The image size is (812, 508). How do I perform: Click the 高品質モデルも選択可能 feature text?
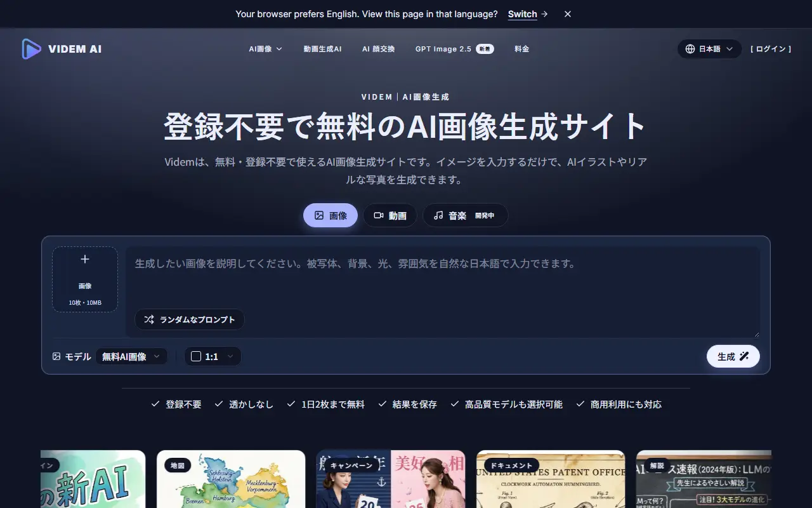click(514, 404)
